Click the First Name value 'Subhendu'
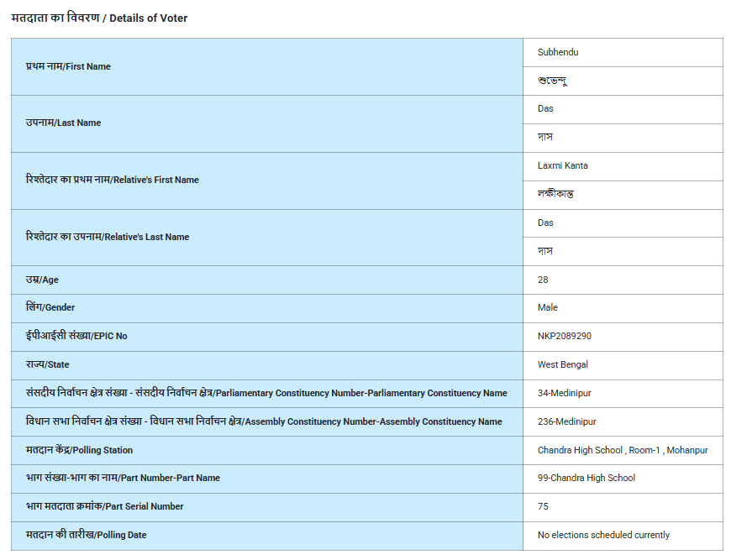 point(558,52)
